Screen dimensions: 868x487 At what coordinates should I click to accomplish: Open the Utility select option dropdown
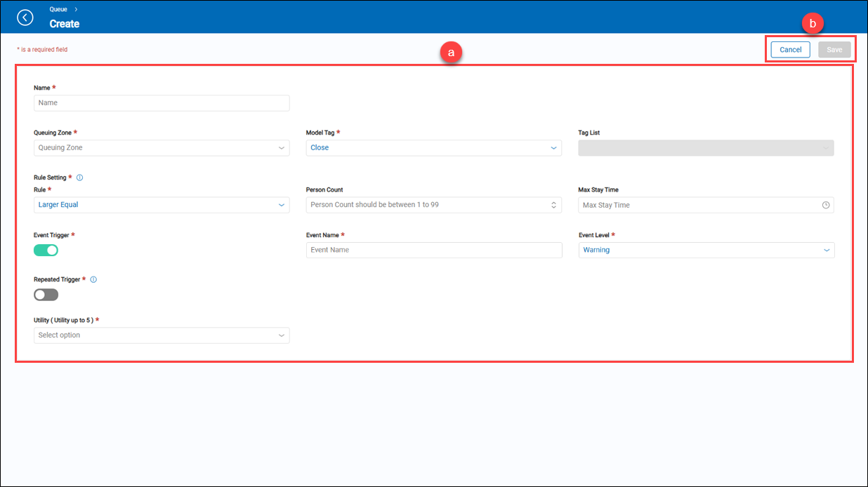point(162,335)
